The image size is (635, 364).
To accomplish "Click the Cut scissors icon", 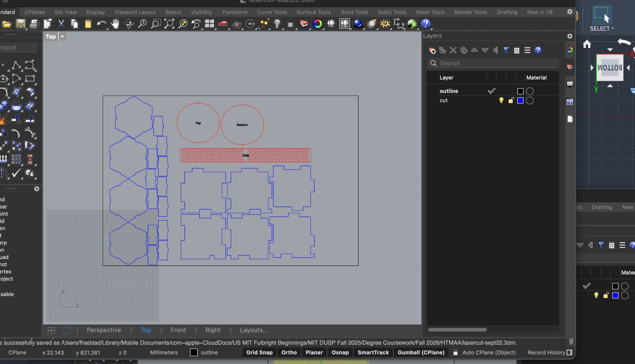I will (x=61, y=24).
